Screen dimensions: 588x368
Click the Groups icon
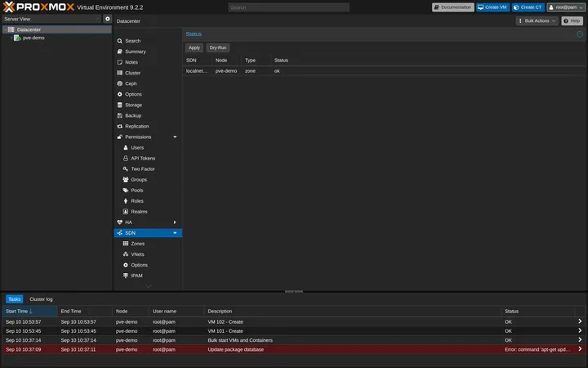[126, 179]
